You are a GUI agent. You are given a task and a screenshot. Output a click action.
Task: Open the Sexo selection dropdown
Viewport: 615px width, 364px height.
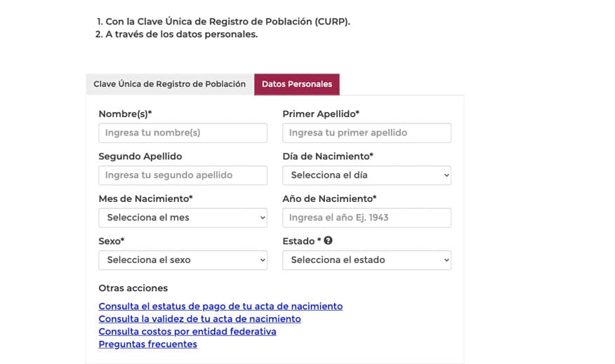183,259
